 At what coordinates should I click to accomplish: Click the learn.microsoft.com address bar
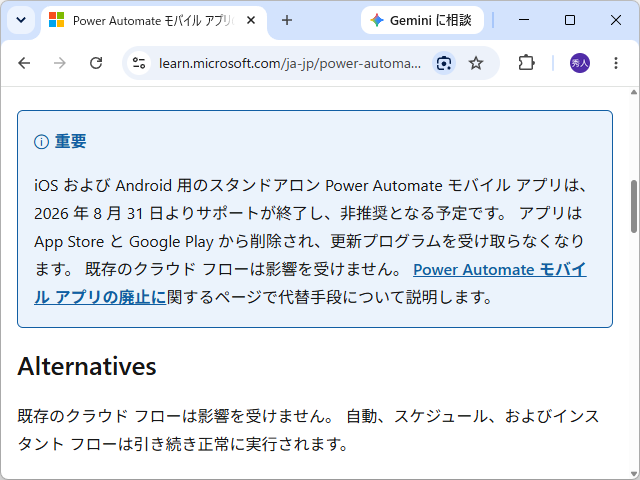290,63
